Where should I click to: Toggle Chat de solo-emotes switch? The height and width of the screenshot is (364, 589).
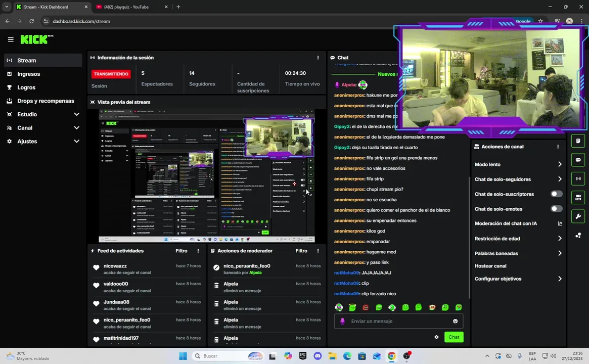click(556, 209)
